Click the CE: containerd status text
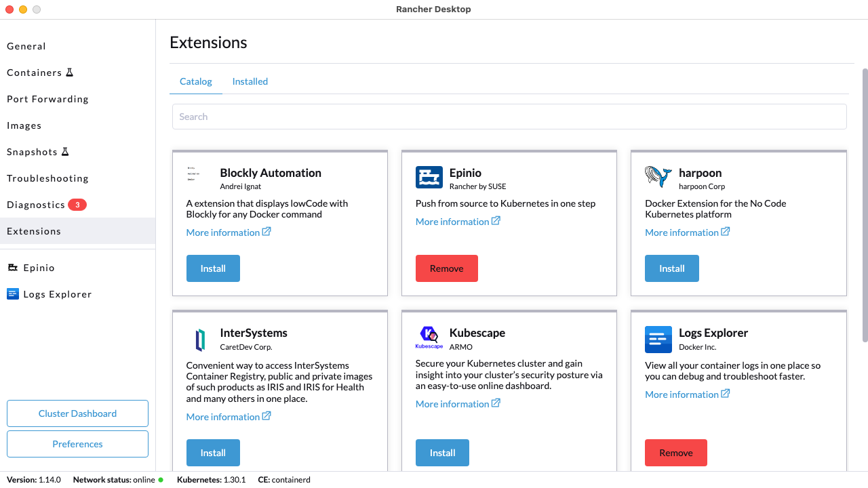 [284, 480]
